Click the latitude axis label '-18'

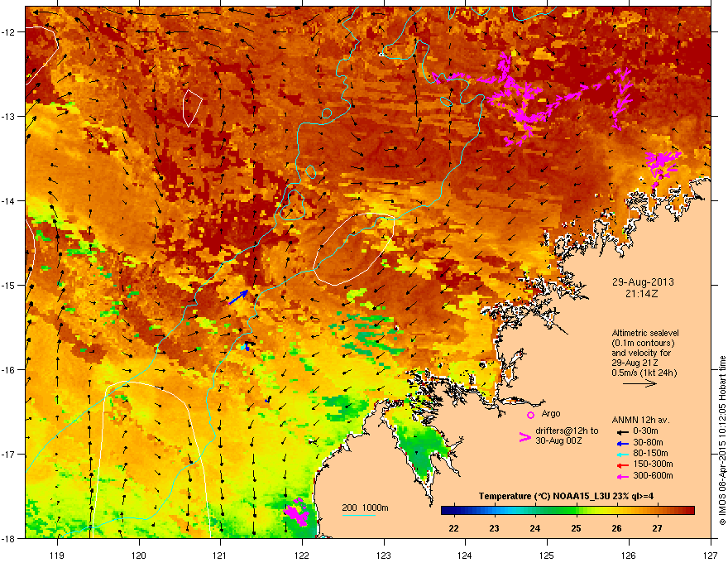click(8, 538)
